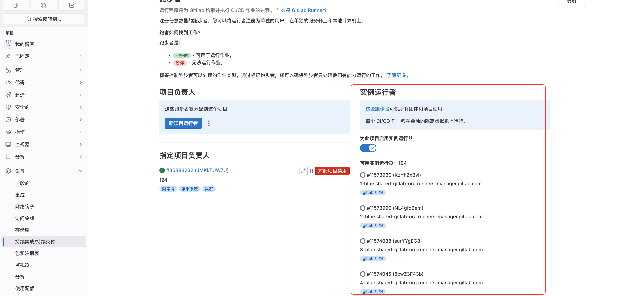644x296 pixels.
Task: Click status circle of runner #11574045
Action: (363, 274)
